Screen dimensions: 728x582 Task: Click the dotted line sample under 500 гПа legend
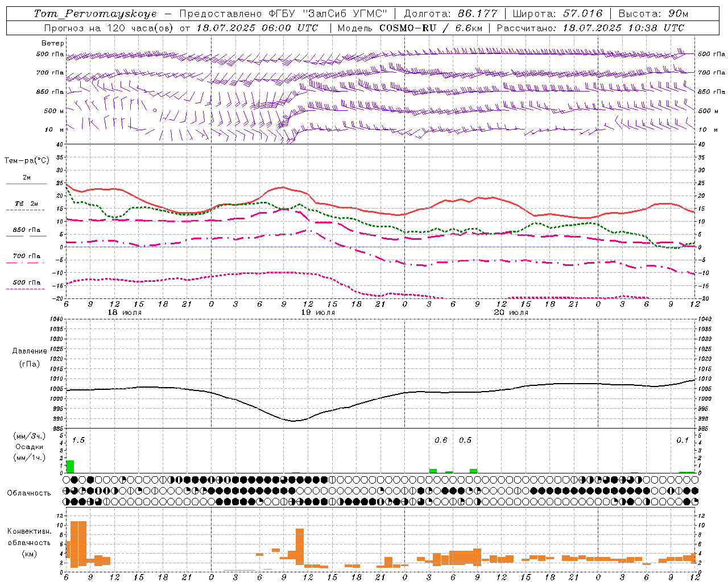tap(25, 289)
